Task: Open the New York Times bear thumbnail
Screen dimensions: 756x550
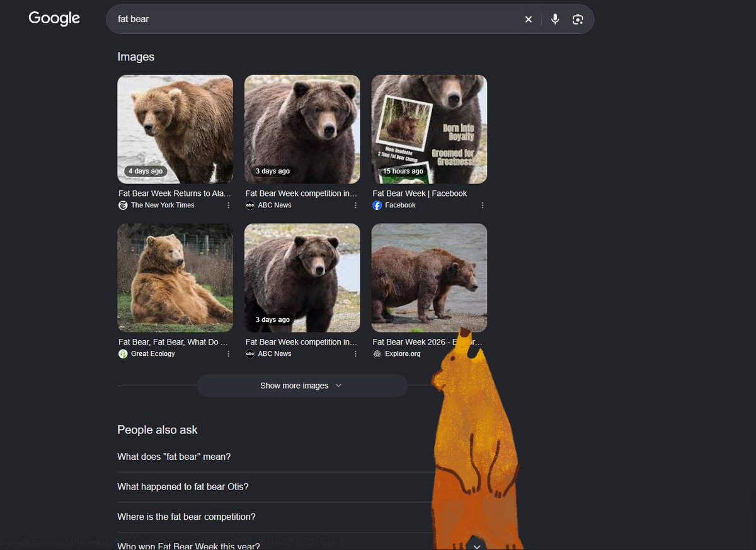Action: tap(175, 129)
